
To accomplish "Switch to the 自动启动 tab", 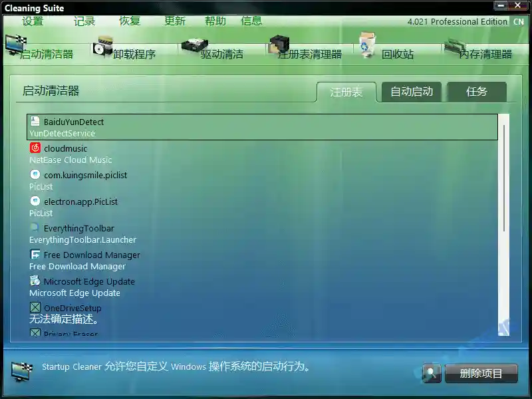I will [410, 92].
